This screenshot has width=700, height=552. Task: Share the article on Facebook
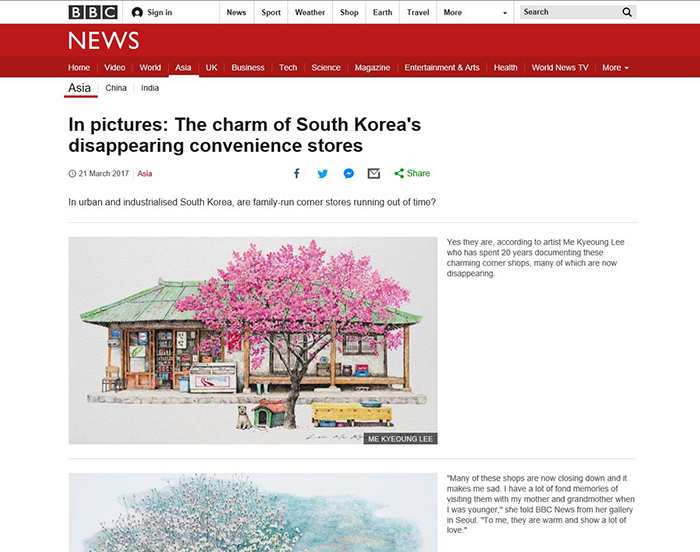[x=296, y=173]
